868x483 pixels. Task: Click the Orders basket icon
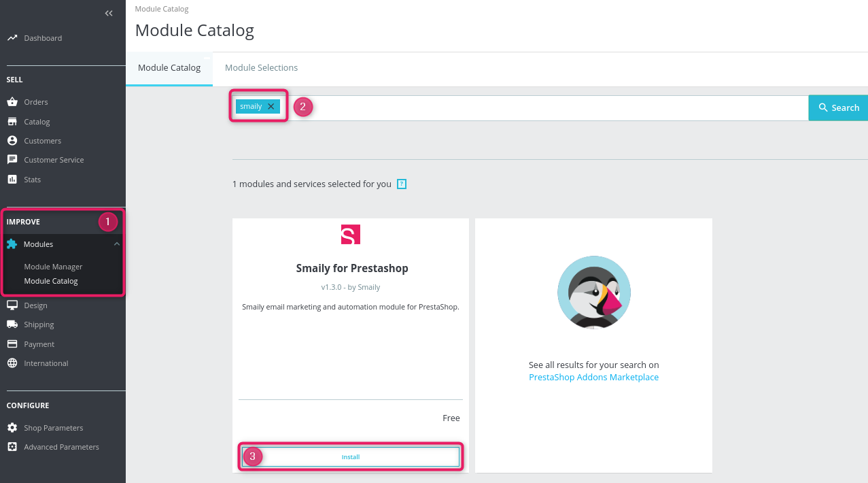[12, 102]
